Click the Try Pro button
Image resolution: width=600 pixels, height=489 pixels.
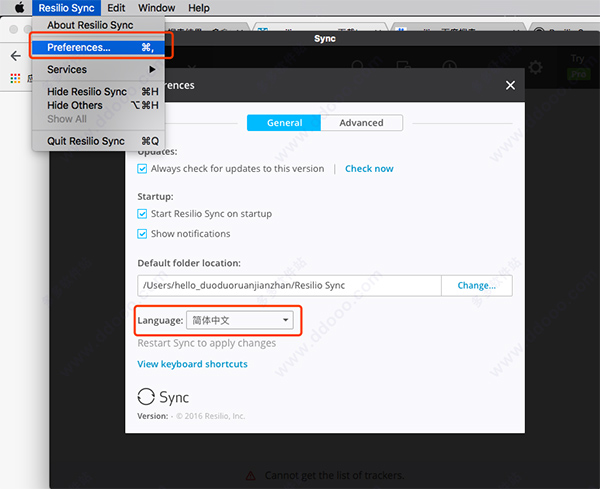click(x=578, y=68)
